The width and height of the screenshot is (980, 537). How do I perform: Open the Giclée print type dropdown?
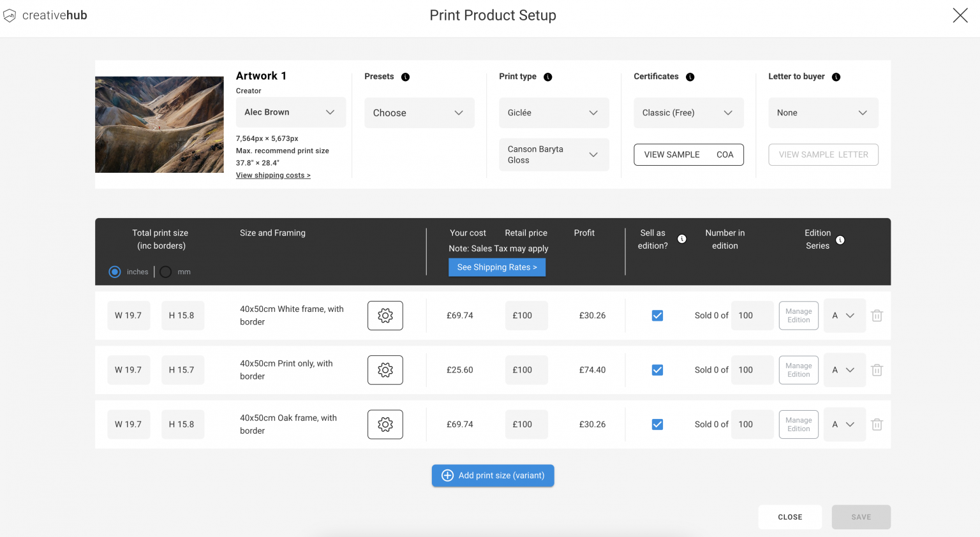(554, 112)
